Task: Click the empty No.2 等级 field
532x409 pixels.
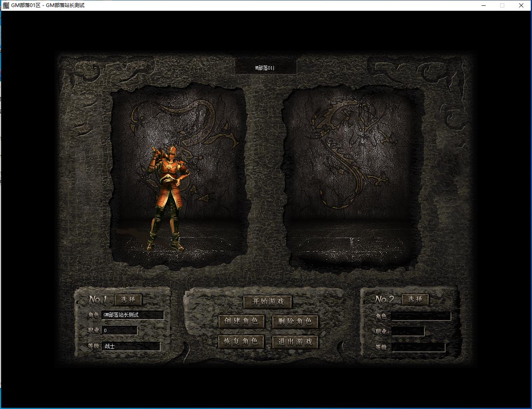Action: pos(418,347)
